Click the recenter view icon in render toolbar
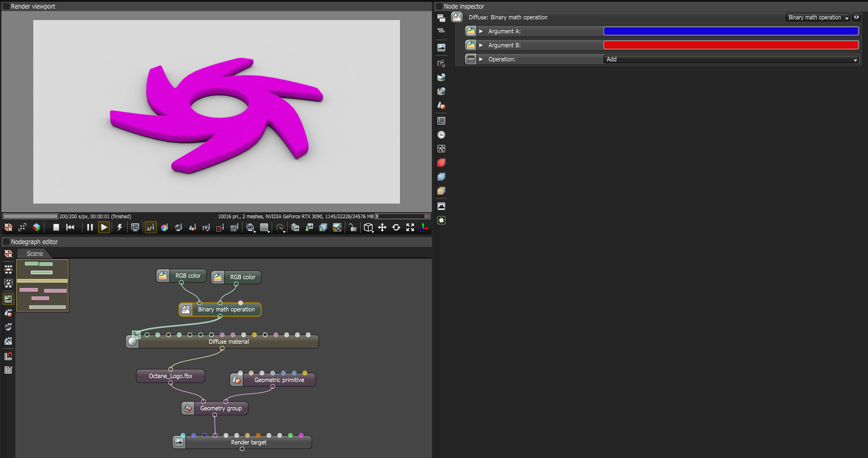Image resolution: width=868 pixels, height=458 pixels. [x=8, y=228]
